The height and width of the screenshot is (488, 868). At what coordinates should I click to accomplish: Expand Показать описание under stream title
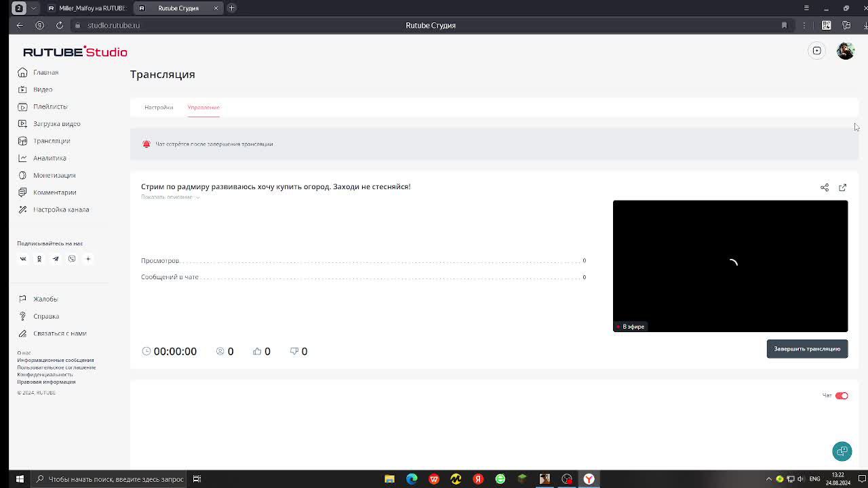coord(170,197)
